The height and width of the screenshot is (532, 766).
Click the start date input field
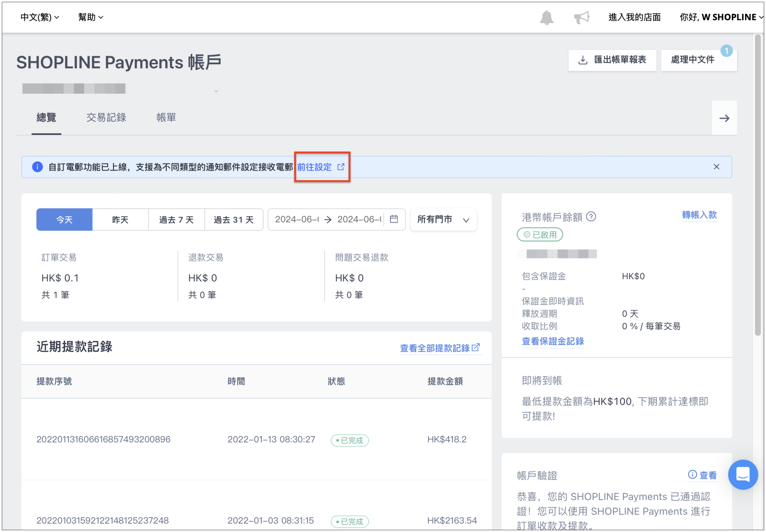coord(296,219)
